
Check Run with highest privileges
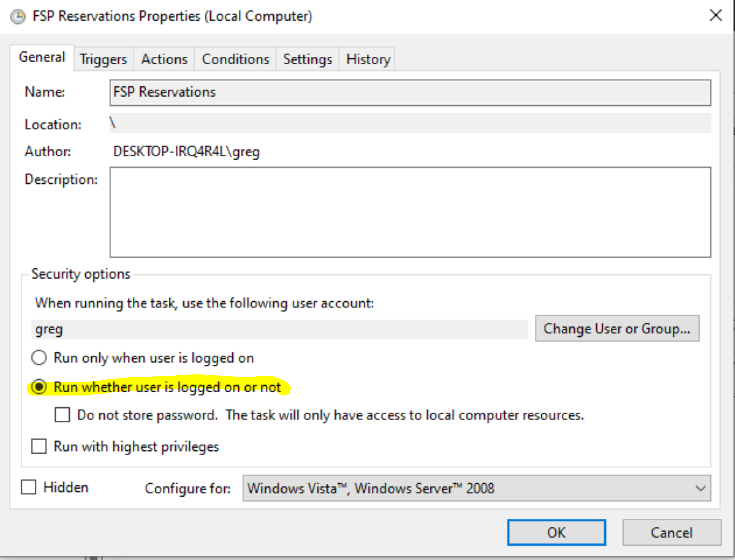[x=39, y=446]
